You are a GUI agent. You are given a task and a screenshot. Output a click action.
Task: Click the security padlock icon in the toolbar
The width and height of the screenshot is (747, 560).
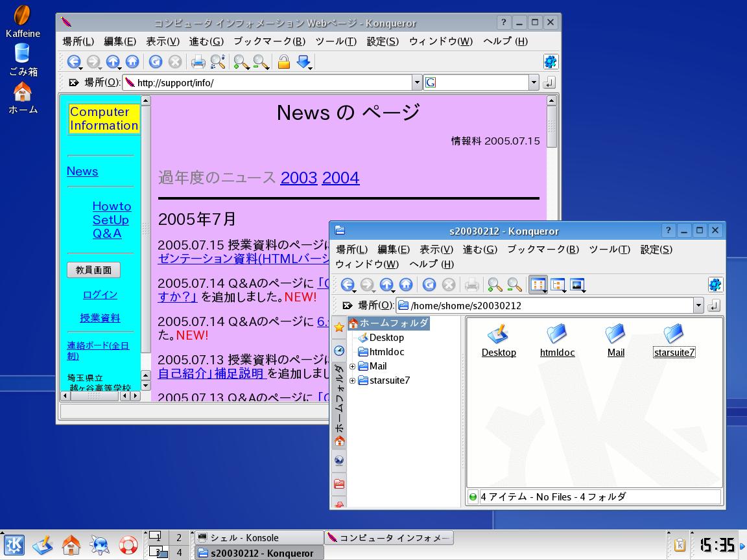[283, 62]
